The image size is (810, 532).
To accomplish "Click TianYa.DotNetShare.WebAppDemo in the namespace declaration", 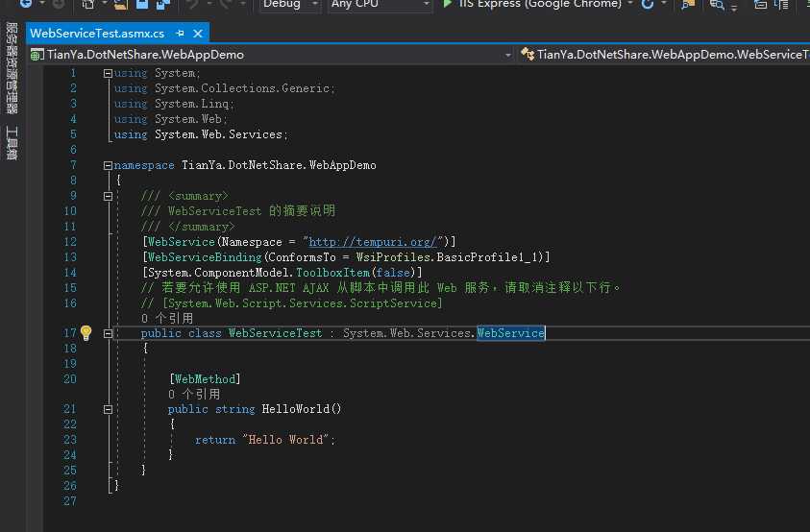I will pos(279,165).
